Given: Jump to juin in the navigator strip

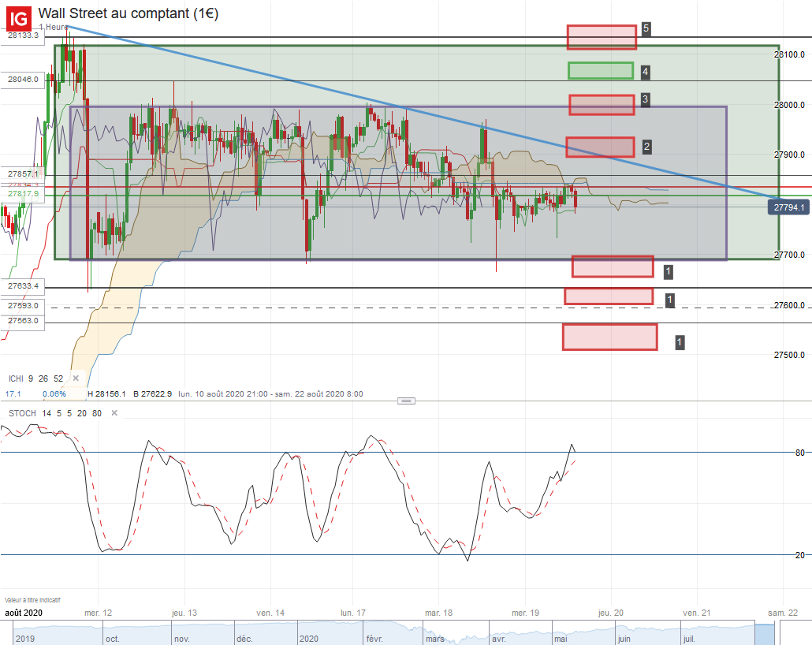Looking at the screenshot, I should [624, 639].
